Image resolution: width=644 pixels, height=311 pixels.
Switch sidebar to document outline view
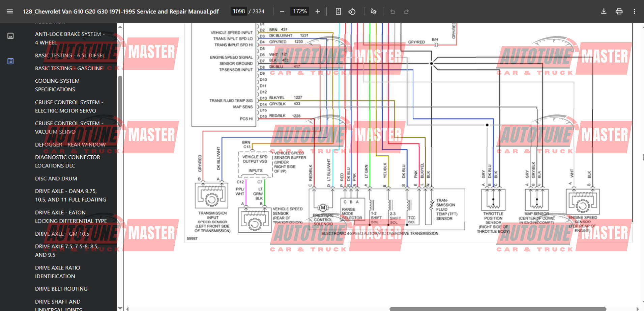click(x=10, y=61)
